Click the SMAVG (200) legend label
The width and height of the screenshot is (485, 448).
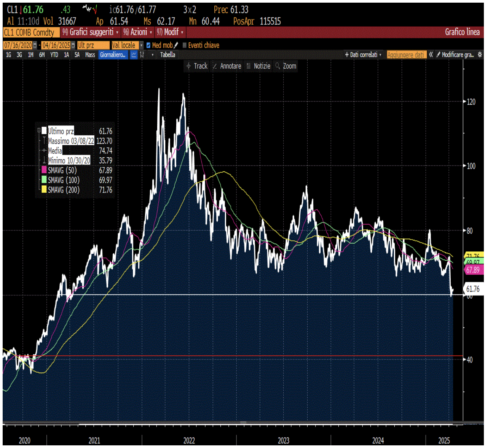point(64,190)
